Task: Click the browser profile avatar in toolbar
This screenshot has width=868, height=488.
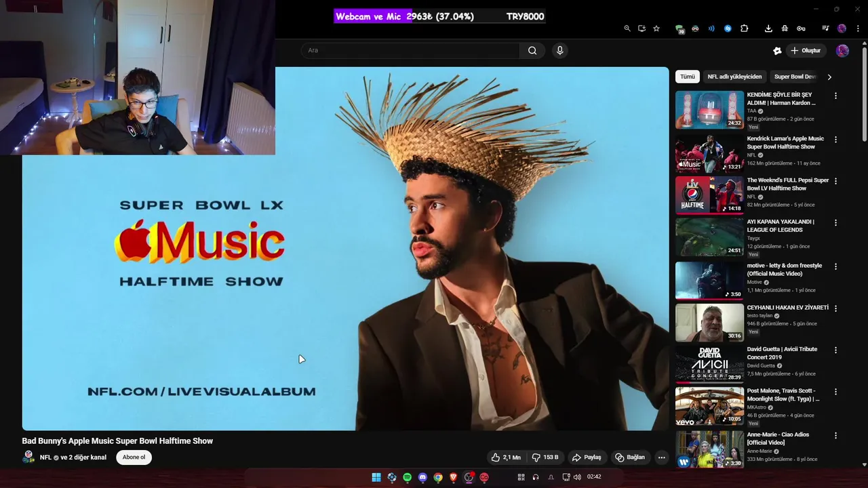Action: (x=842, y=28)
